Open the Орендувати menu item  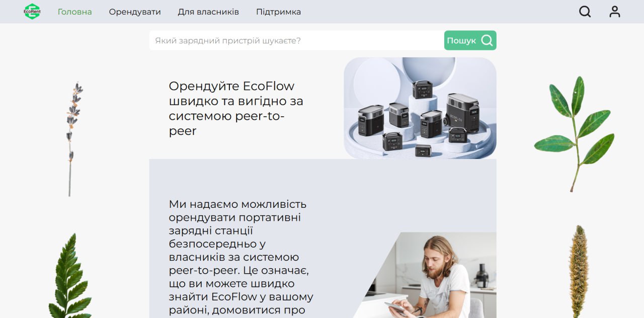coord(135,12)
